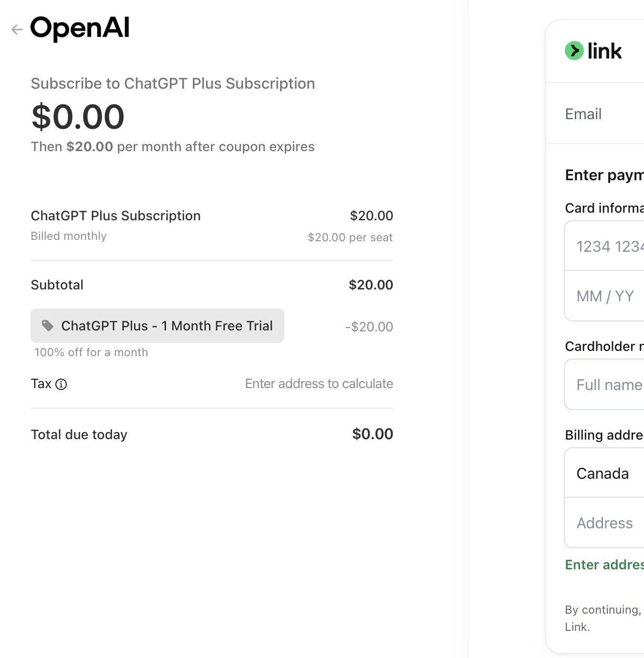Open the Canada country dropdown
Viewport: 644px width, 658px height.
[604, 473]
